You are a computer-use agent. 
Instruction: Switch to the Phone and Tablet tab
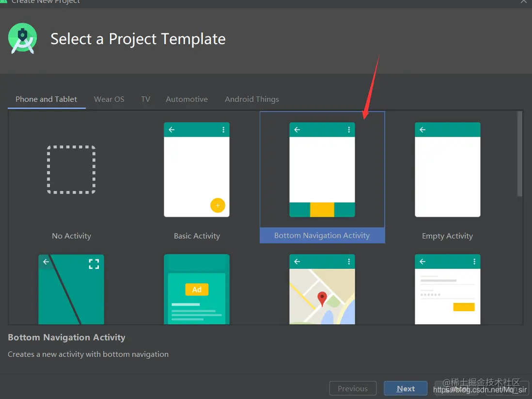click(x=47, y=99)
